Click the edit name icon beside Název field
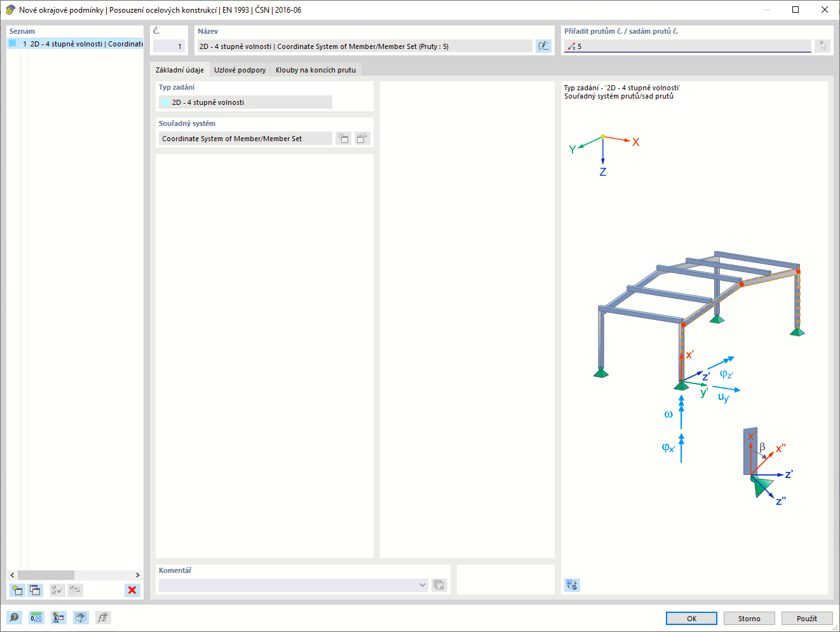This screenshot has width=840, height=632. 543,46
